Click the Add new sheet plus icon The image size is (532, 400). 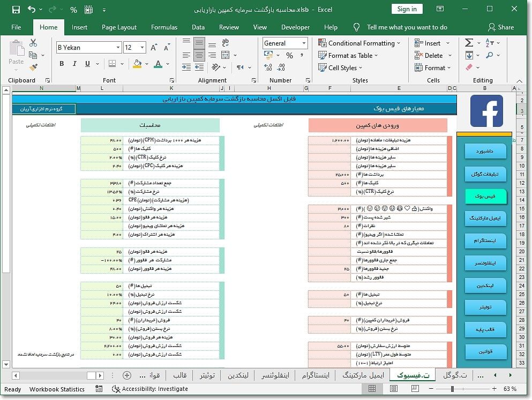pos(127,375)
